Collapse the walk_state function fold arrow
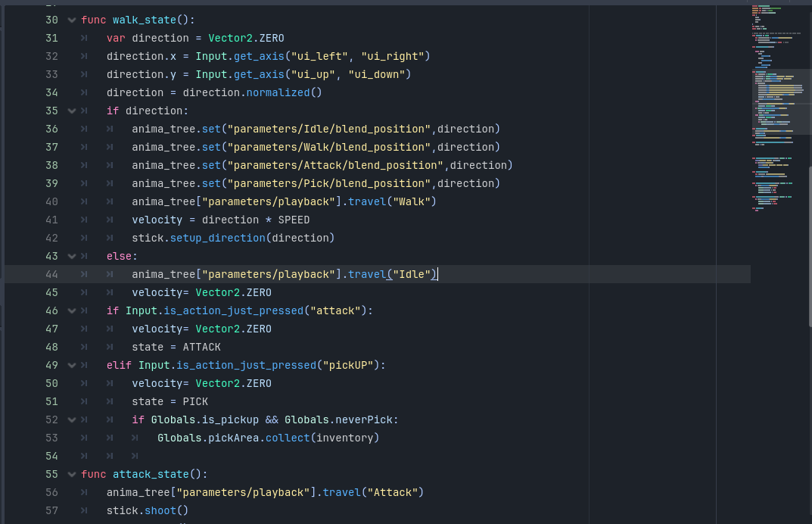 [x=72, y=20]
